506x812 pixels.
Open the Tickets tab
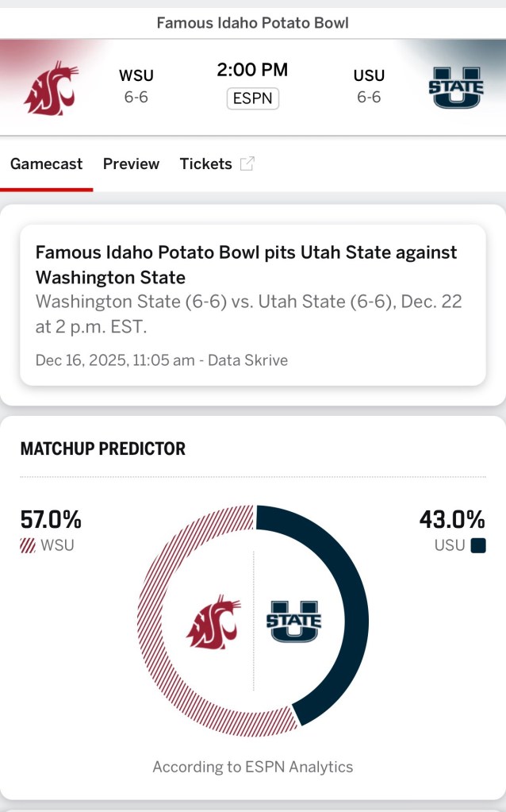pos(205,164)
